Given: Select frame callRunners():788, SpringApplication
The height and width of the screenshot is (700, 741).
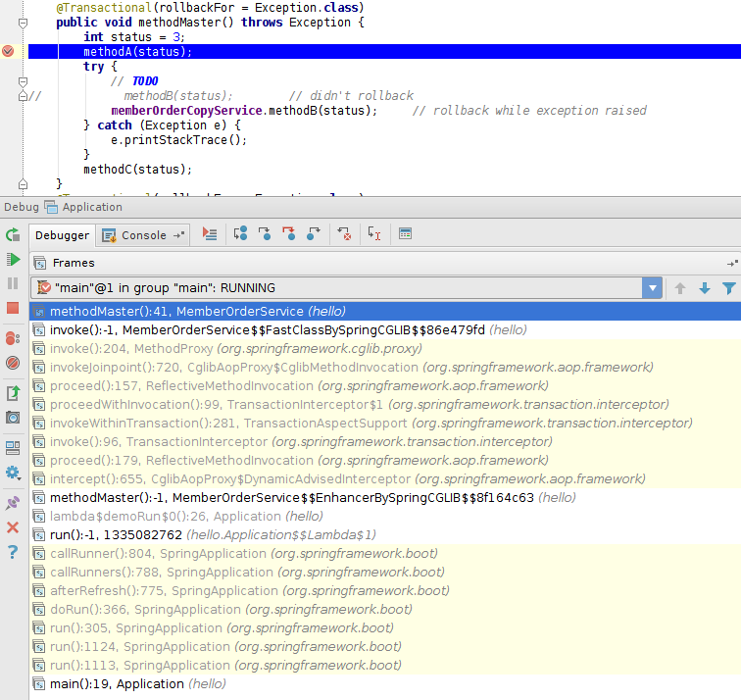Looking at the screenshot, I should pos(385,573).
